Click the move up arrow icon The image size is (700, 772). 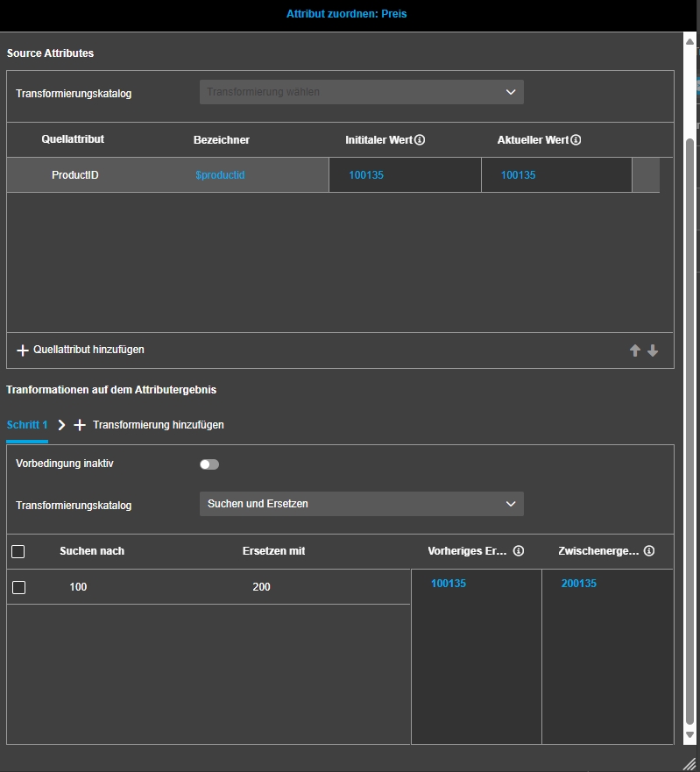pos(635,351)
